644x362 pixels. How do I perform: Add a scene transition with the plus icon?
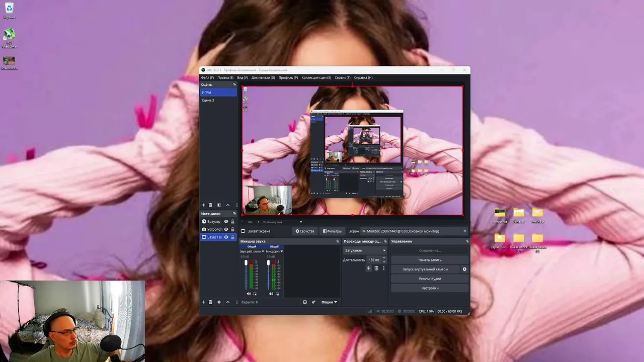368,268
